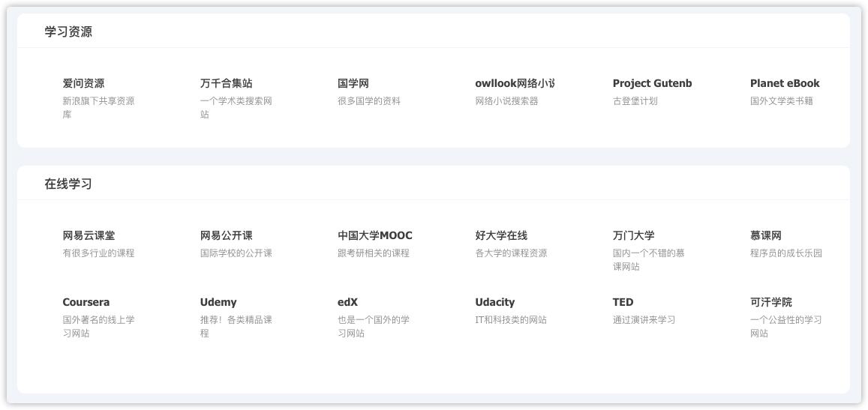Click the description 通过演讲来学习
868x410 pixels.
(644, 320)
